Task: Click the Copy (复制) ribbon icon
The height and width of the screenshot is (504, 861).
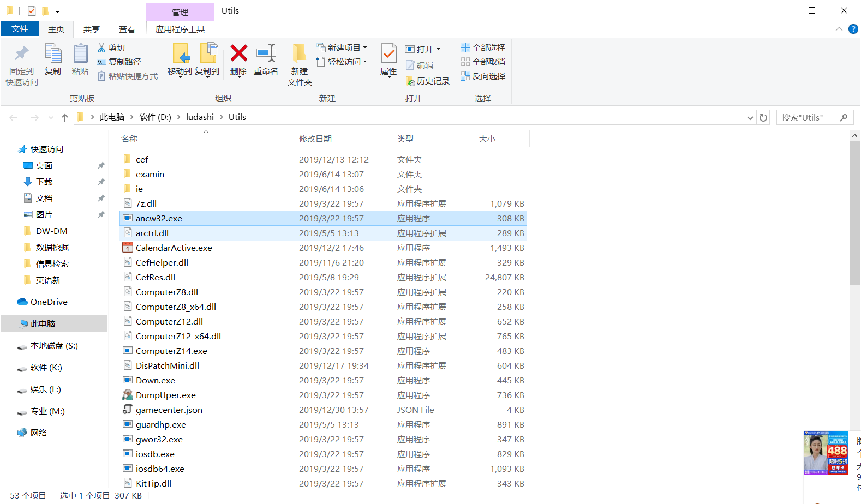Action: pos(53,53)
